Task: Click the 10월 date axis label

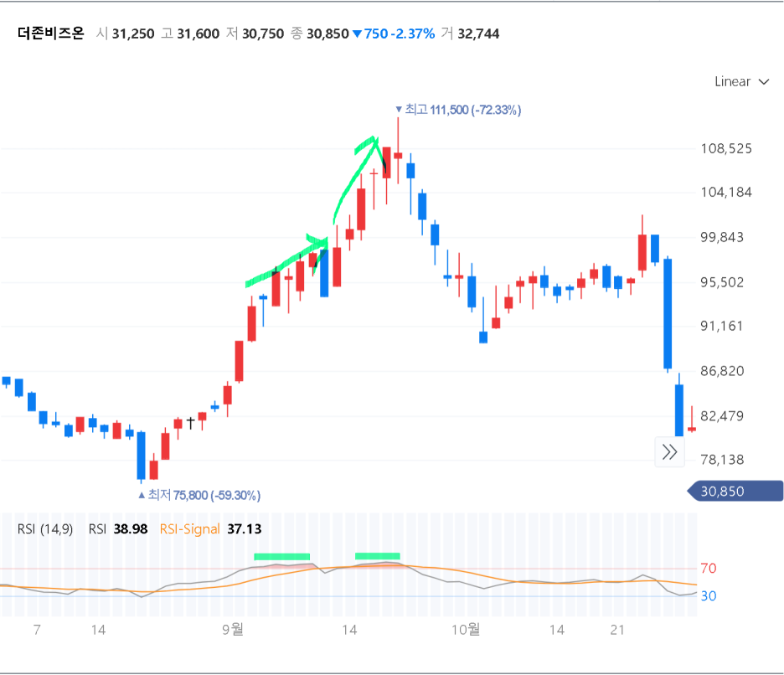Action: tap(466, 630)
